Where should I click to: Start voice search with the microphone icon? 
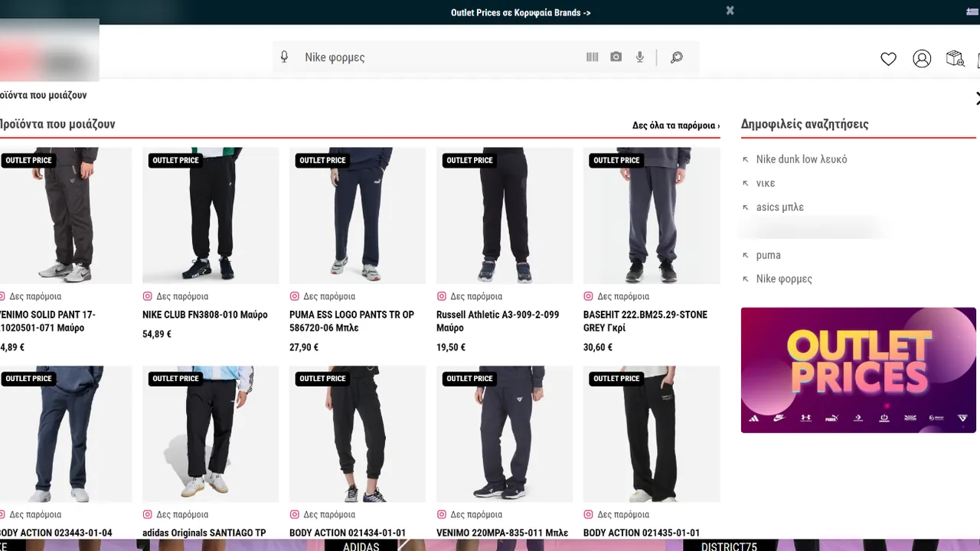pyautogui.click(x=640, y=57)
